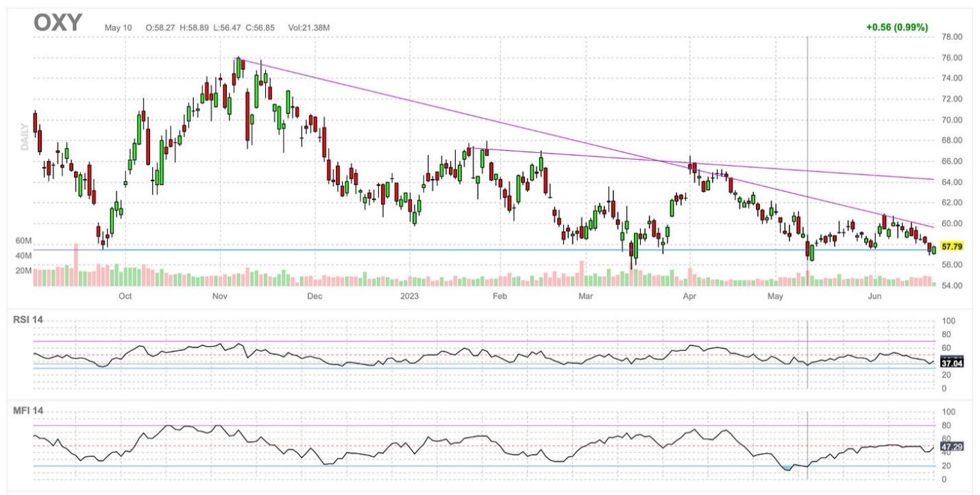The height and width of the screenshot is (495, 980).
Task: Click the Apr label on time axis
Action: pos(689,296)
